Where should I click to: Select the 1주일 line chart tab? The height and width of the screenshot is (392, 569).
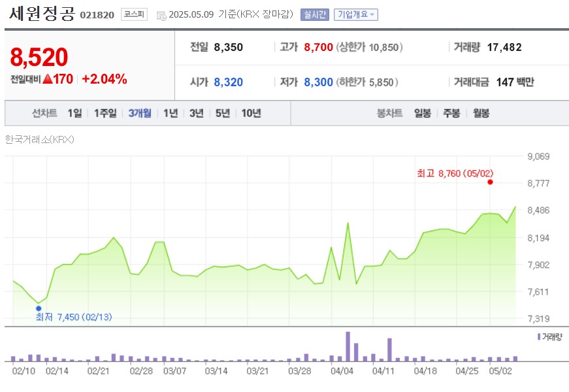105,113
